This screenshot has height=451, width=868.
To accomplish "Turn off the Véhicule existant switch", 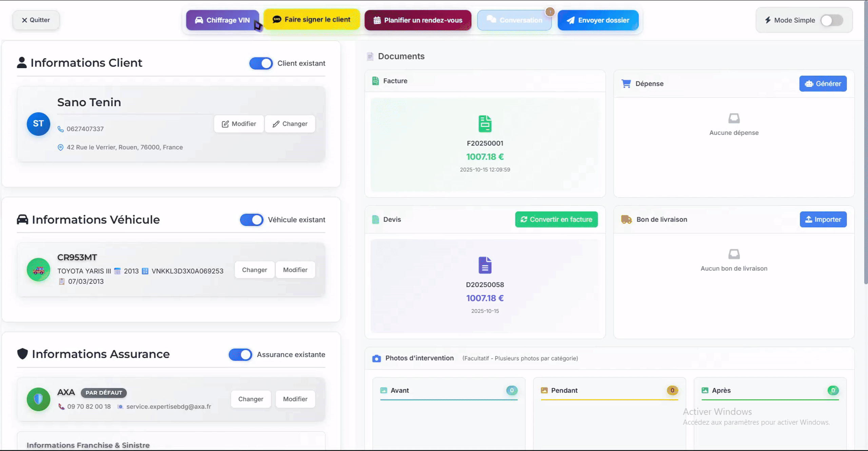I will [x=251, y=220].
